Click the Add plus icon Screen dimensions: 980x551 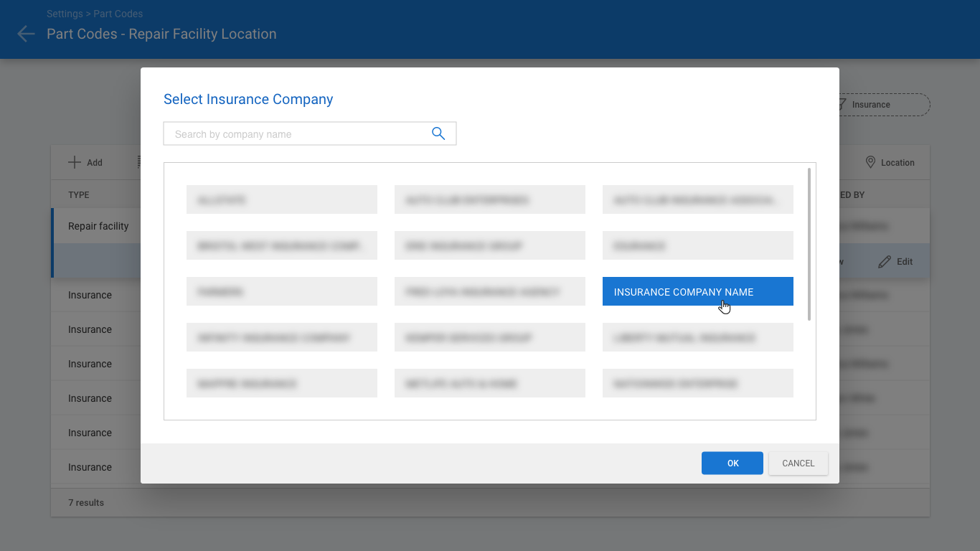pyautogui.click(x=75, y=163)
